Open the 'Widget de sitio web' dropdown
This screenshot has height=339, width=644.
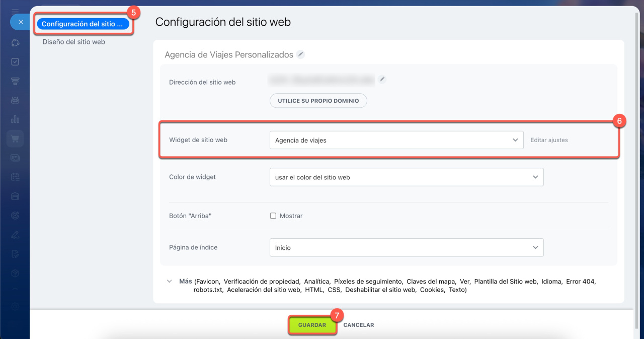(x=396, y=140)
